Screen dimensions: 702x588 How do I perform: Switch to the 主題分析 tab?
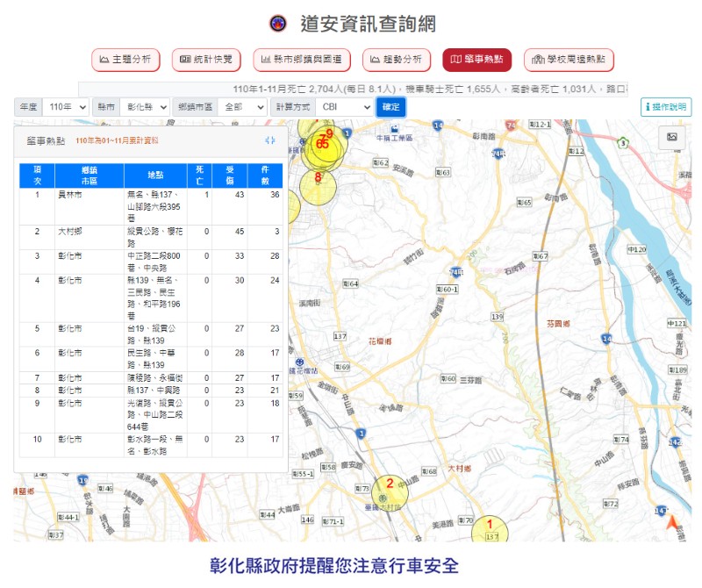(x=125, y=60)
